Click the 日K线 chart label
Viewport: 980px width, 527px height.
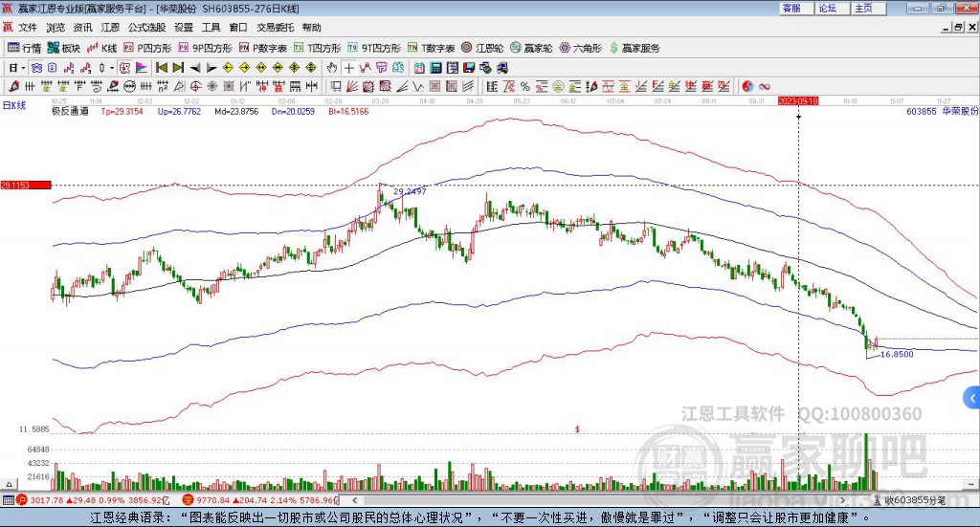pos(14,105)
